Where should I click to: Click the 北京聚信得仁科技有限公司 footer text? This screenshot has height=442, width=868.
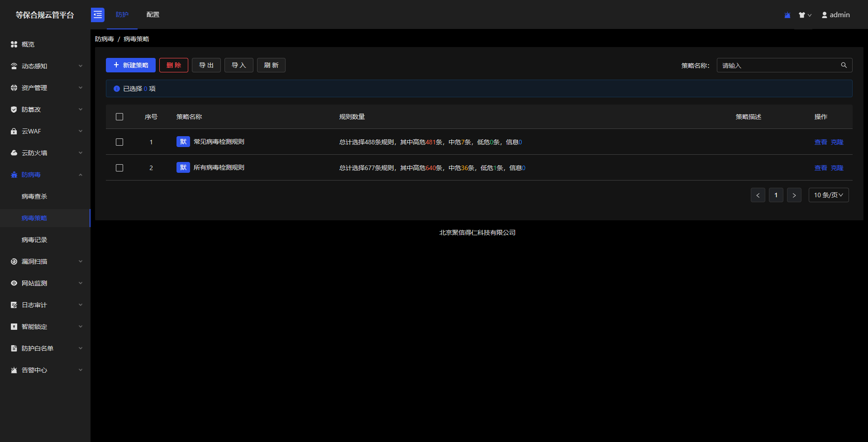point(477,233)
